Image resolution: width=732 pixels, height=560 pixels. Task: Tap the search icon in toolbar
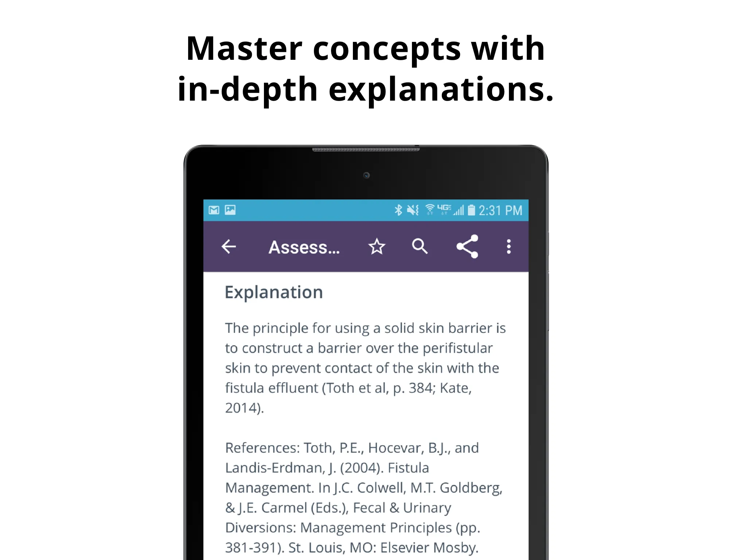point(421,246)
